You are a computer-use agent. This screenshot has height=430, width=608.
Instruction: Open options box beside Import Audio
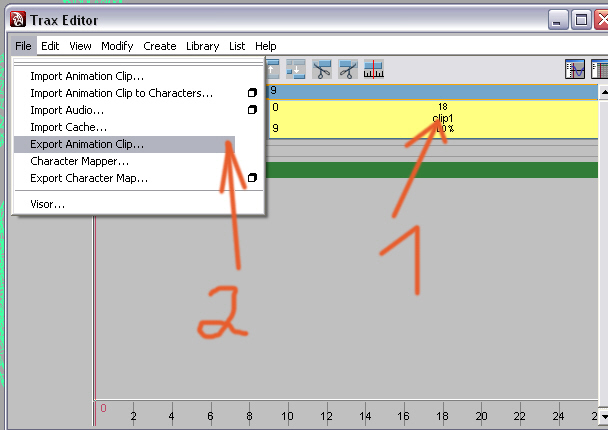click(x=252, y=110)
